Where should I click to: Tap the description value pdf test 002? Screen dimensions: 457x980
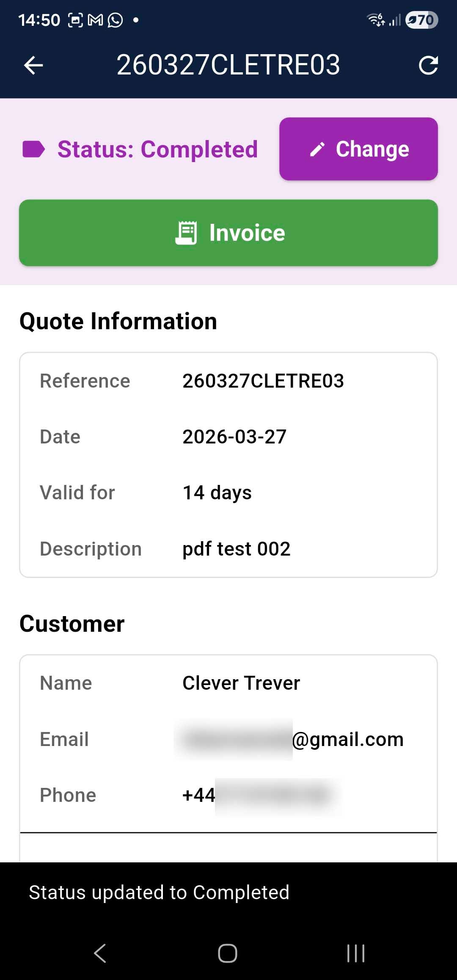[236, 548]
